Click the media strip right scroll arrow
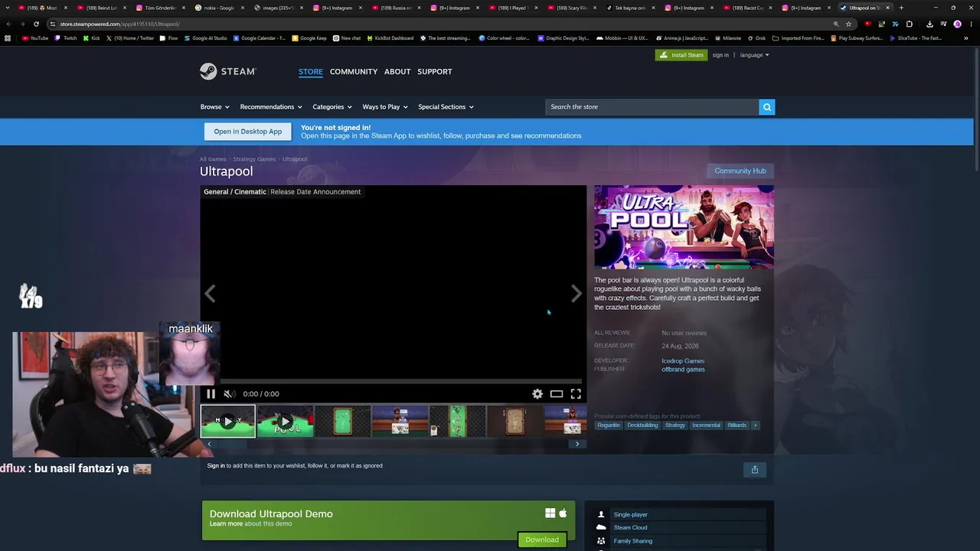 577,444
